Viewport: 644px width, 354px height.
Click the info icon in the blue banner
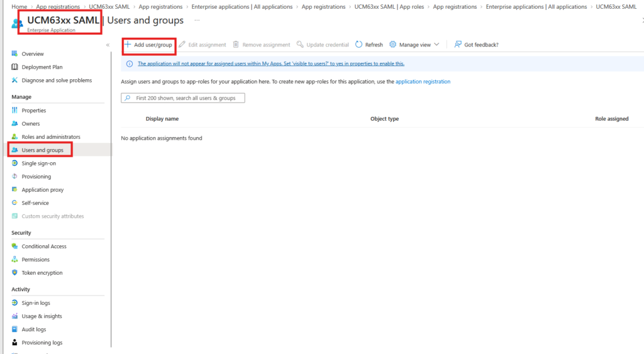[x=130, y=64]
